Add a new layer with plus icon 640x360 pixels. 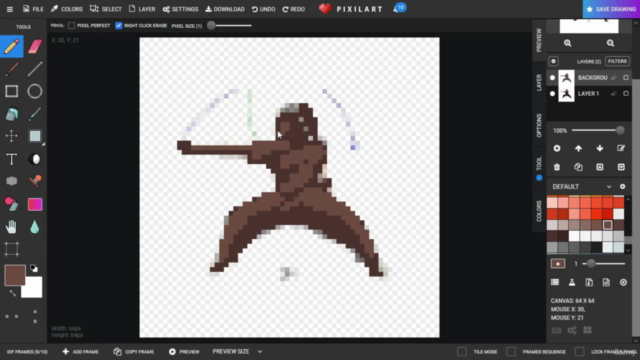(557, 148)
